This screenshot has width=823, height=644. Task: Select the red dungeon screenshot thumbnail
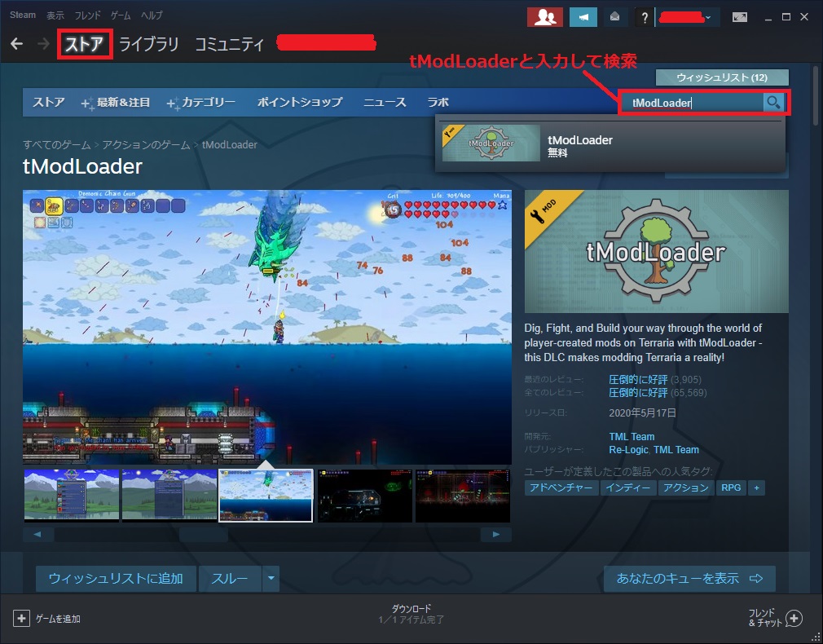[x=462, y=496]
